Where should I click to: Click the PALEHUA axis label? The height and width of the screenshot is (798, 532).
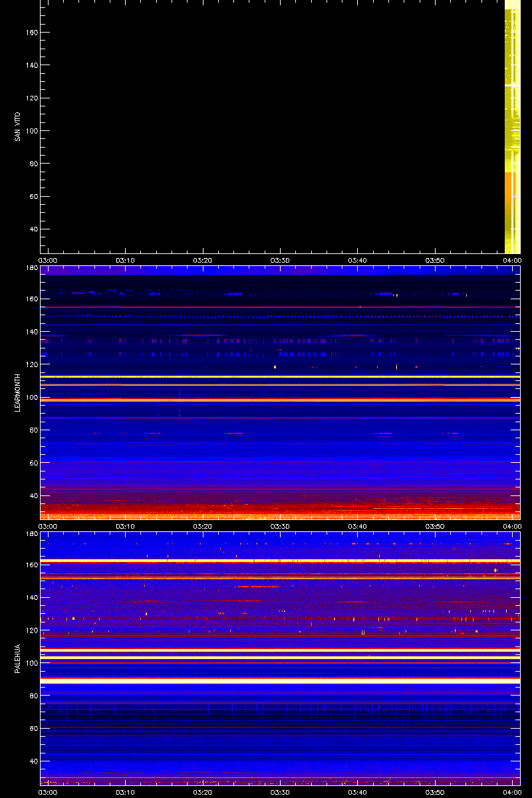[x=18, y=658]
